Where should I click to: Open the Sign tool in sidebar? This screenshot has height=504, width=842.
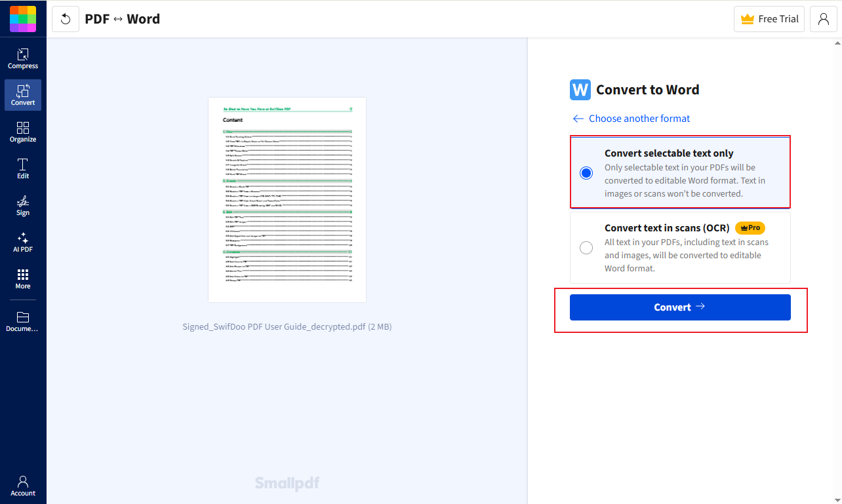(23, 205)
